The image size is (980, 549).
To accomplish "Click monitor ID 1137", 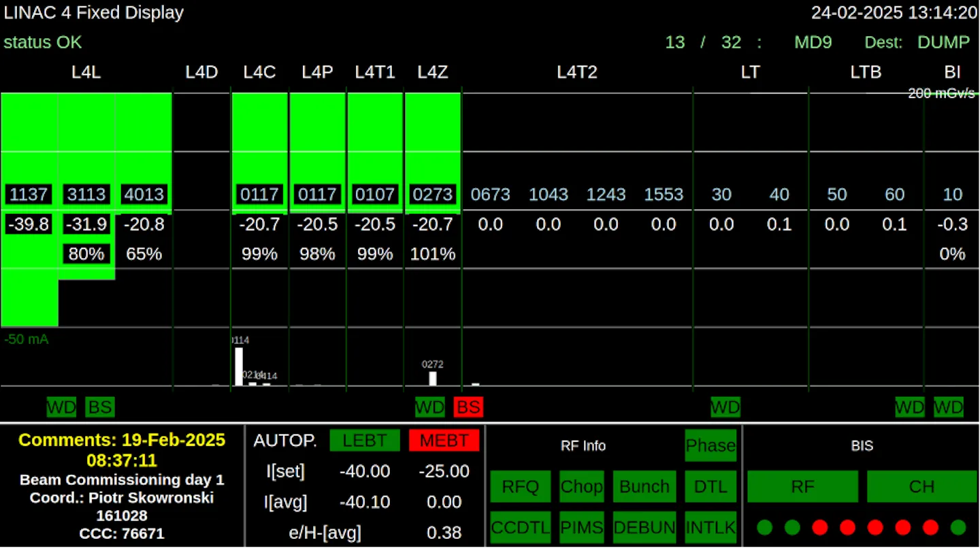I will pyautogui.click(x=29, y=194).
